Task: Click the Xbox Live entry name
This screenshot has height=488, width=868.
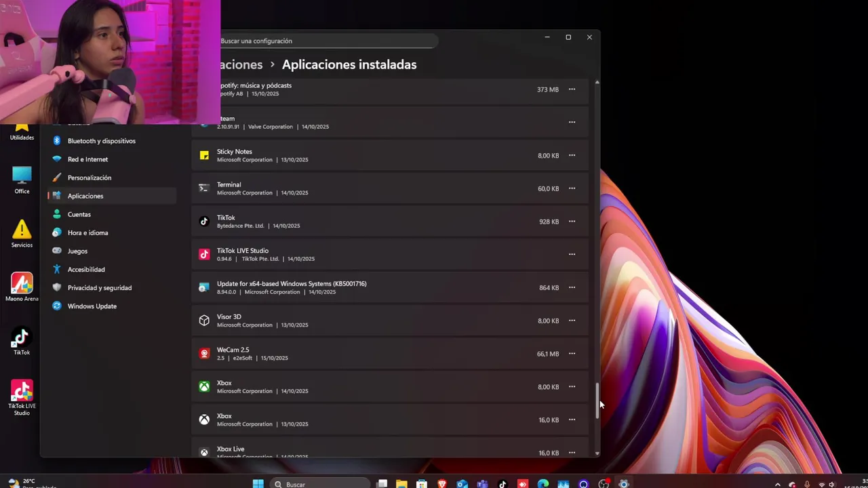Action: pyautogui.click(x=231, y=449)
